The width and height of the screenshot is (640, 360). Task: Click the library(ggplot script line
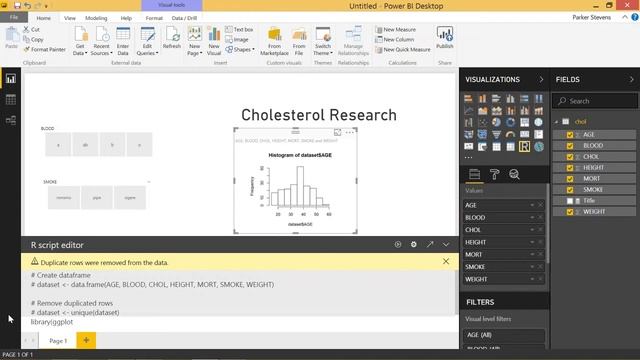click(52, 322)
